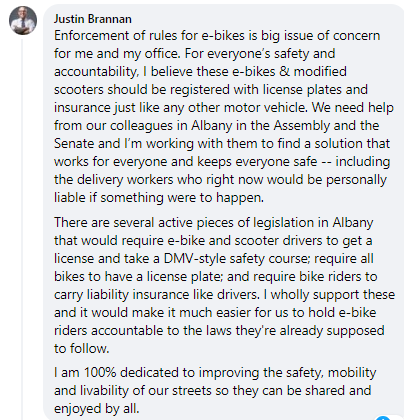Click the blue like reaction badge
The width and height of the screenshot is (404, 420).
pyautogui.click(x=383, y=418)
